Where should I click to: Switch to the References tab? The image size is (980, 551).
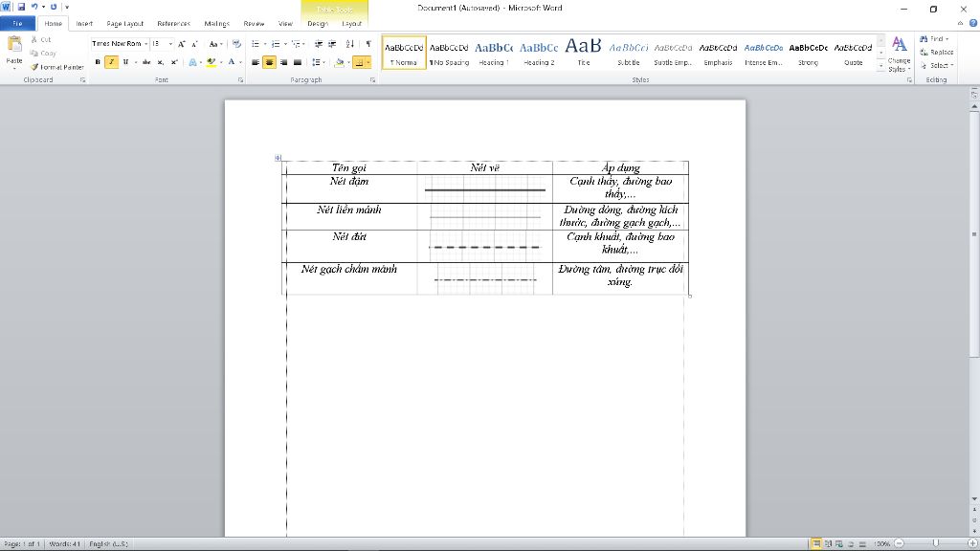[x=174, y=24]
